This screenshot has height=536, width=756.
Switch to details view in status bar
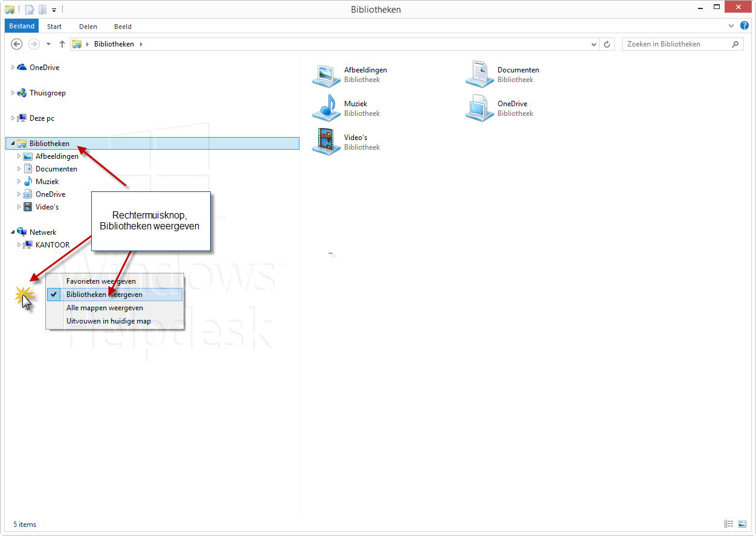point(729,524)
